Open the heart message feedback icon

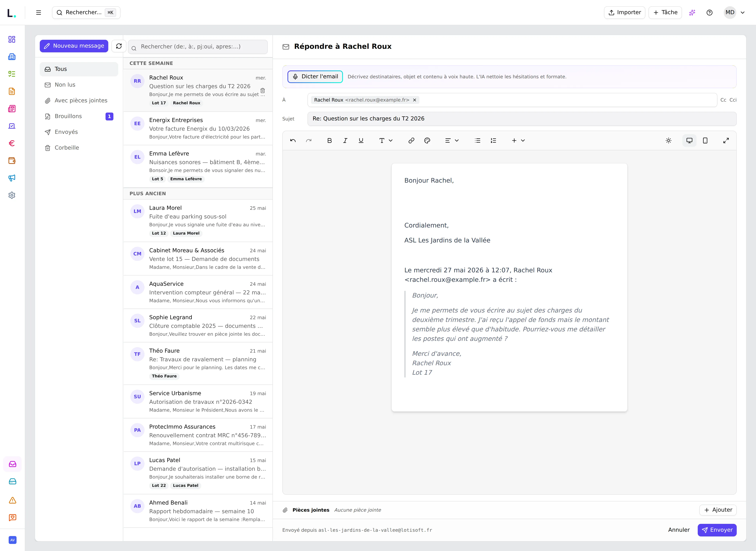coord(13,518)
